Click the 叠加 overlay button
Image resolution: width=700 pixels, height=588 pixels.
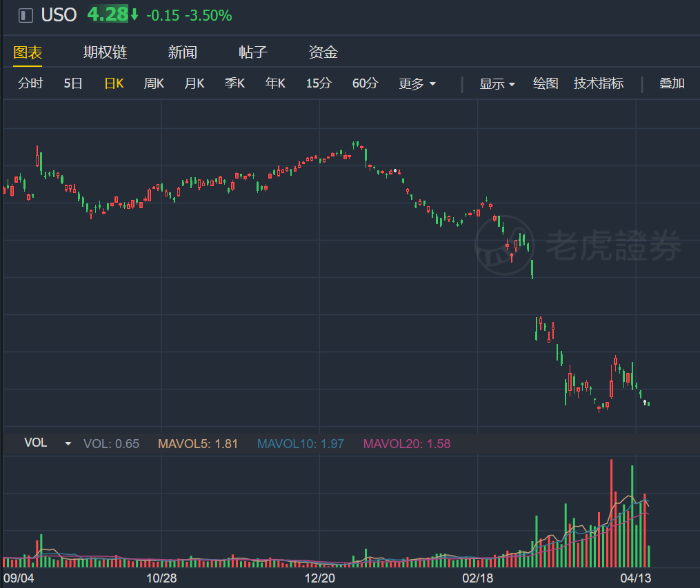click(x=672, y=83)
